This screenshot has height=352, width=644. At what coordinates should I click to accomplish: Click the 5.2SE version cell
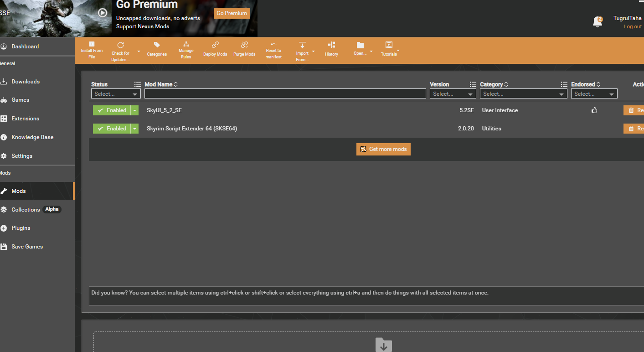click(x=467, y=110)
